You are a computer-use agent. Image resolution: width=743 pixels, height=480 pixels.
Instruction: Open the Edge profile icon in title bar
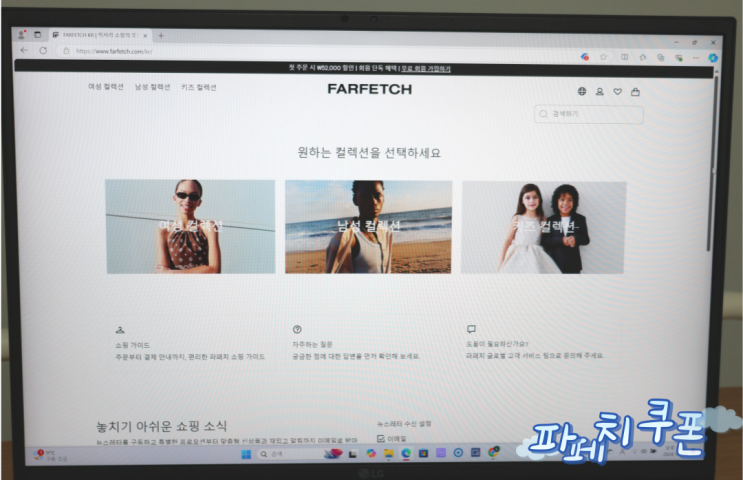coord(21,35)
